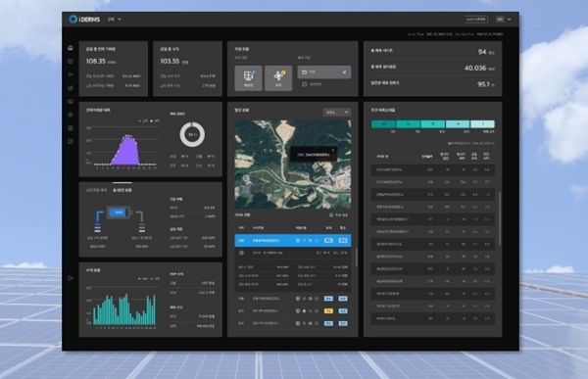Switch to the first tab in battery panel
This screenshot has height=379, width=588.
pyautogui.click(x=97, y=190)
